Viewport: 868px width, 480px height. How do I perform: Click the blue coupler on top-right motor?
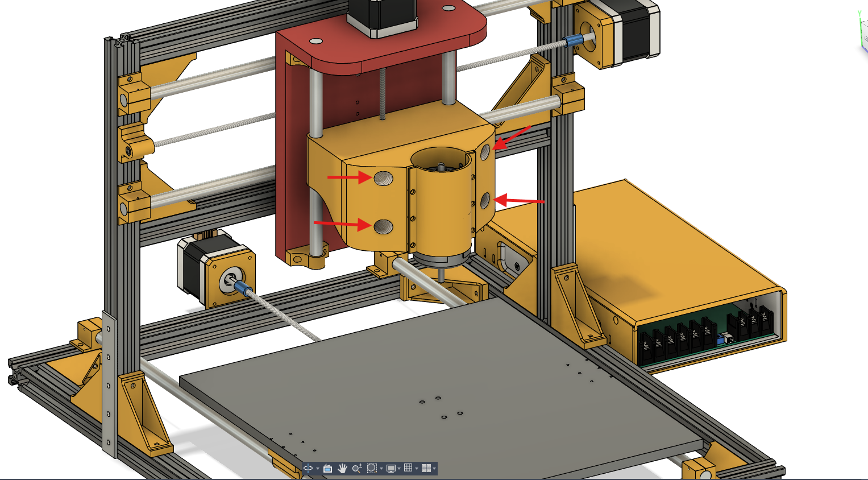(x=574, y=40)
